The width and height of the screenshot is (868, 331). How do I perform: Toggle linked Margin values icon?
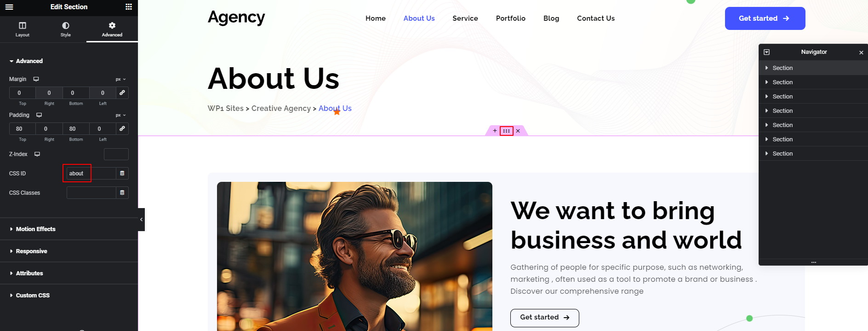pyautogui.click(x=122, y=93)
